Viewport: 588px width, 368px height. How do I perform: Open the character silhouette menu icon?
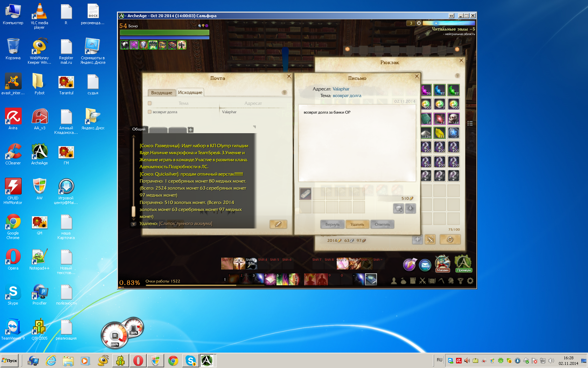pos(394,281)
